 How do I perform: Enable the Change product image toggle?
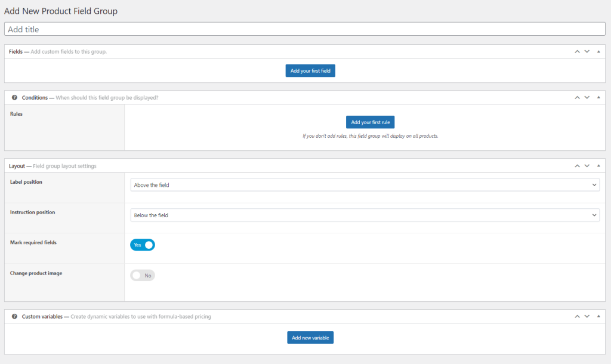pos(143,275)
